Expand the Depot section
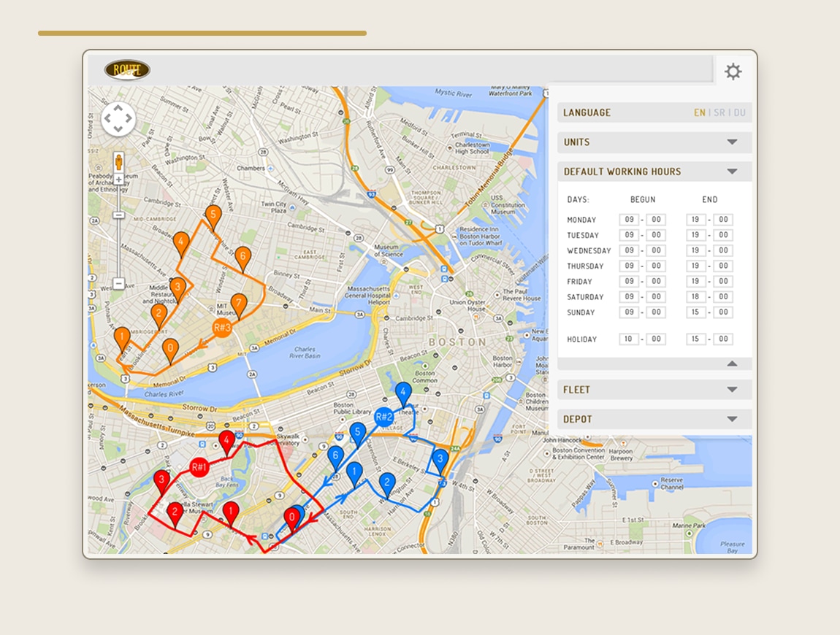The width and height of the screenshot is (840, 635). (654, 419)
